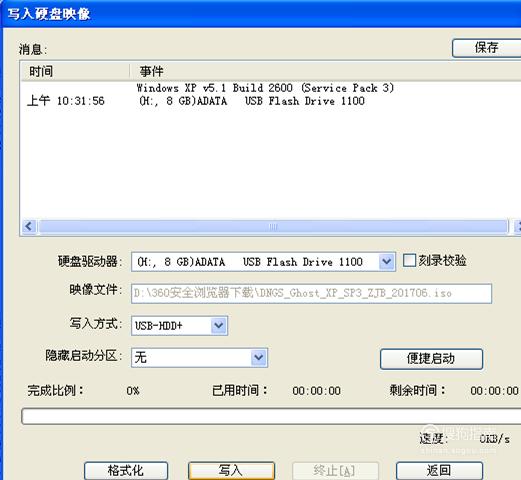The width and height of the screenshot is (521, 480).
Task: Click the 保存 button
Action: pyautogui.click(x=487, y=48)
